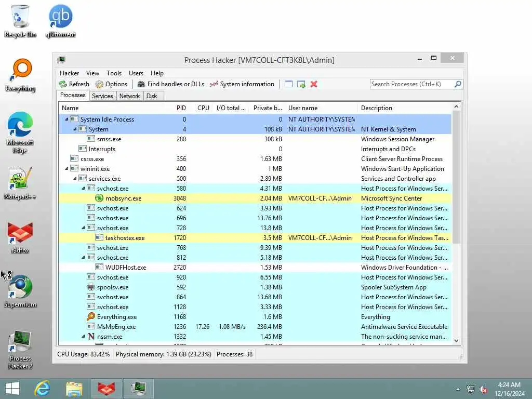Select the Processes tab
This screenshot has width=532, height=399.
73,96
